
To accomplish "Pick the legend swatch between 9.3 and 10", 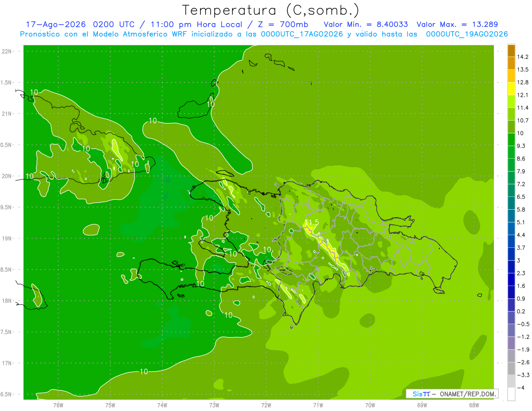I will (511, 140).
